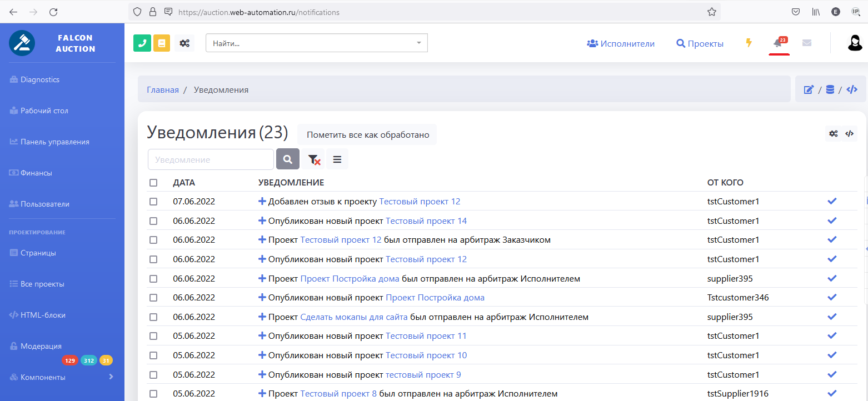
Task: Click the magnifier search button
Action: [287, 159]
